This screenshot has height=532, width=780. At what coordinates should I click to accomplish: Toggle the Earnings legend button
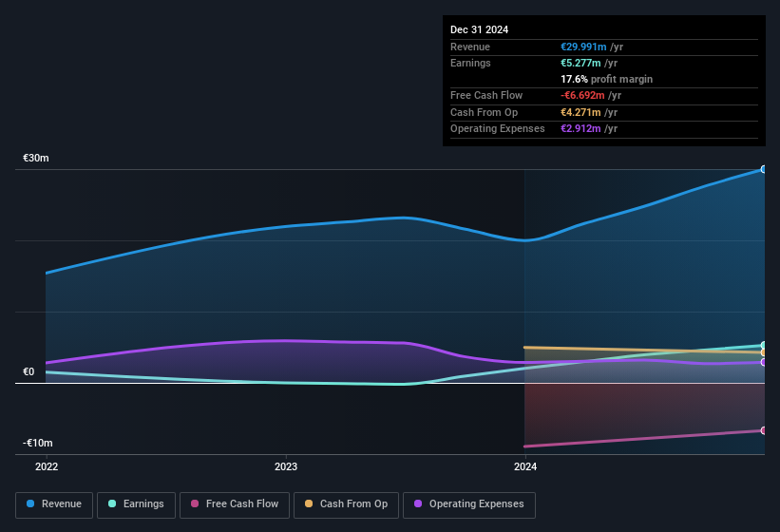(136, 504)
